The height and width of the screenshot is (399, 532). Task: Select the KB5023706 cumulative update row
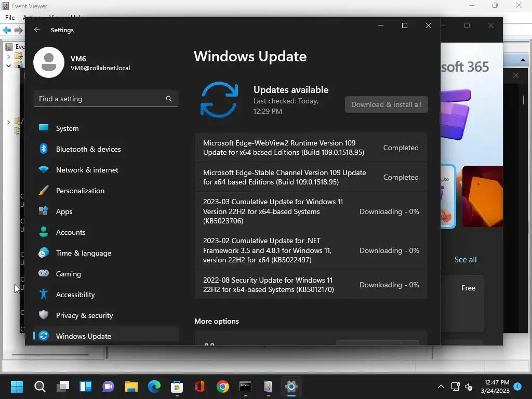311,211
